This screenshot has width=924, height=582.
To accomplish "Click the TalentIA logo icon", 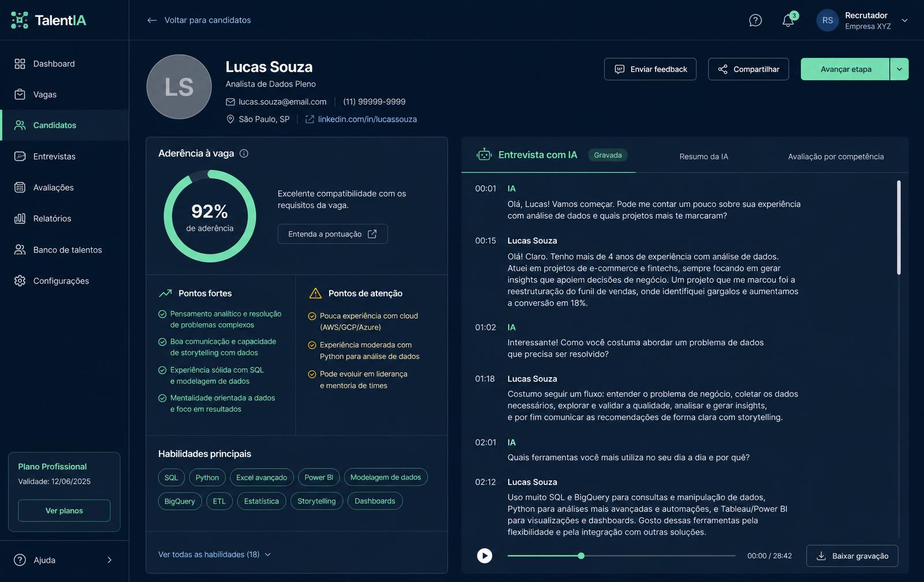I will tap(20, 20).
